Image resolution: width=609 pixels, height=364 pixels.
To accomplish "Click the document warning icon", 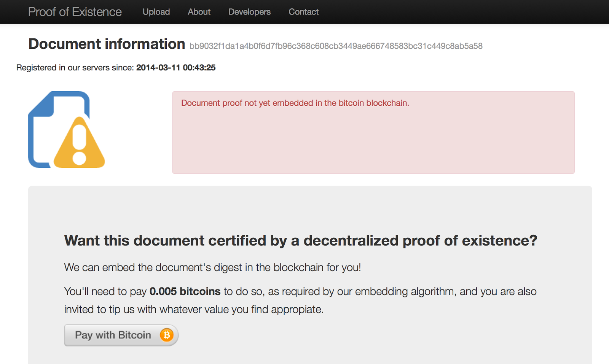I will coord(67,129).
